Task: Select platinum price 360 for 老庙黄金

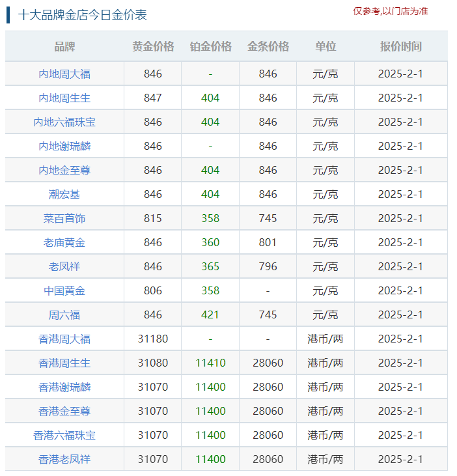Action: click(x=210, y=242)
